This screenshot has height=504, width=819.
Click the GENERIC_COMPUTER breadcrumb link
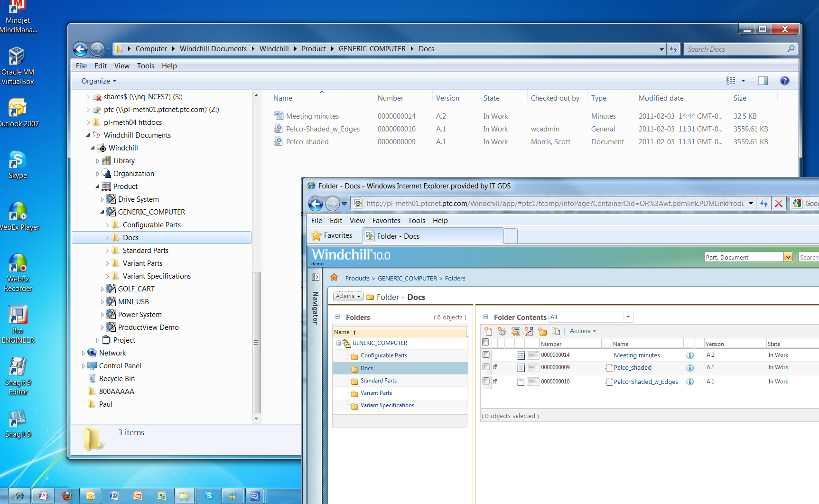point(407,279)
